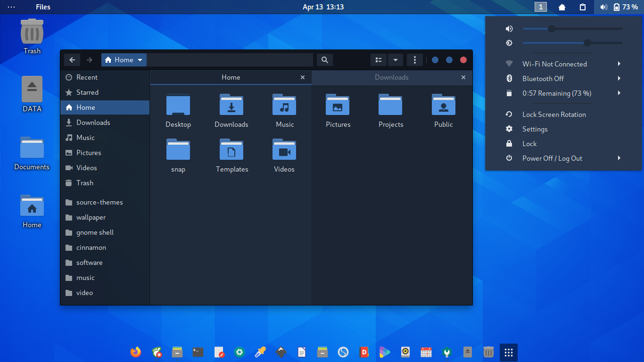Select the Pictures folder in file grid
644x362 pixels.
338,105
